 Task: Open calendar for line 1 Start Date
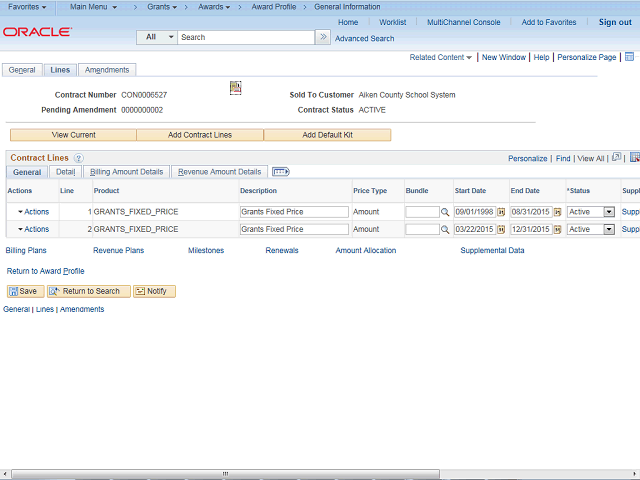pyautogui.click(x=501, y=212)
